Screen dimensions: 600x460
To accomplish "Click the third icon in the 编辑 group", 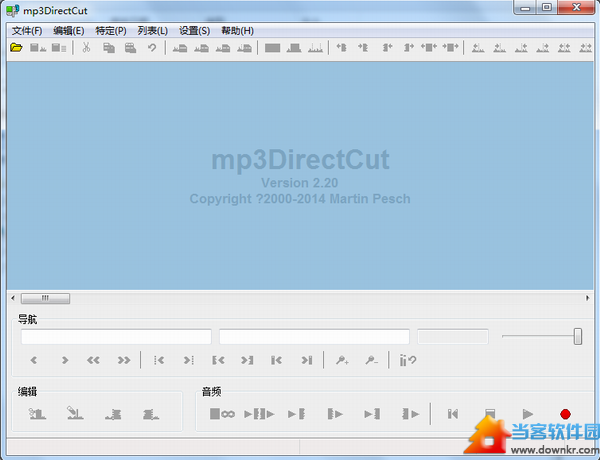I will coord(113,414).
